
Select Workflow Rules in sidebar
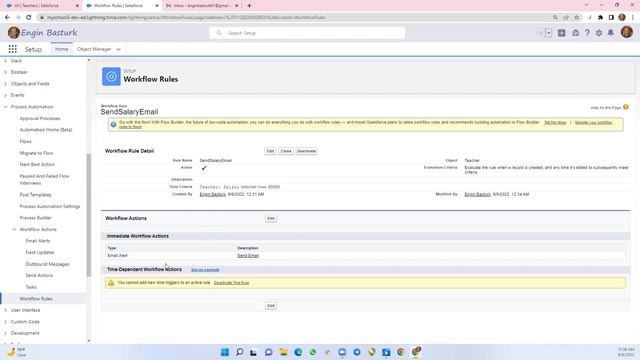coord(36,299)
